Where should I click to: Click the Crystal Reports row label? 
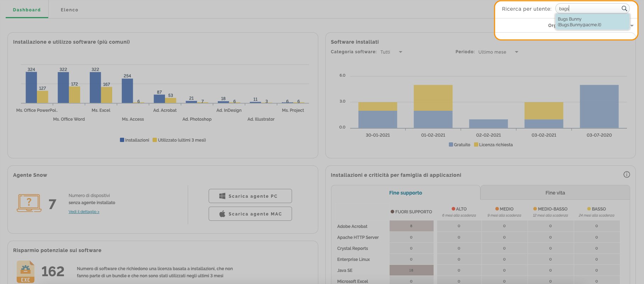(x=352, y=248)
